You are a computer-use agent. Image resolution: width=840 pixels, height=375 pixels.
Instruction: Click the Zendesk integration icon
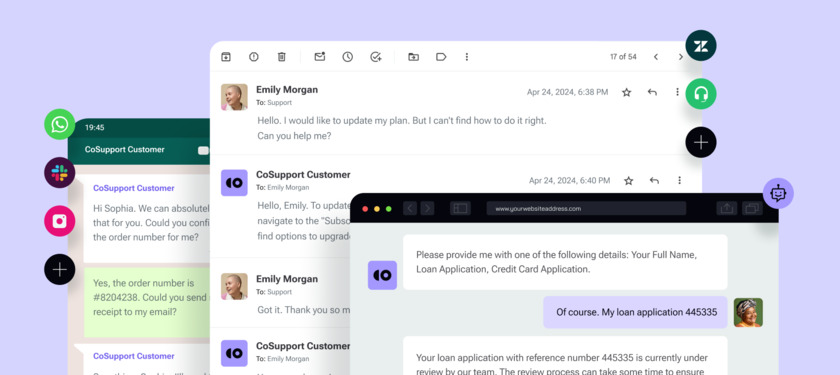701,46
